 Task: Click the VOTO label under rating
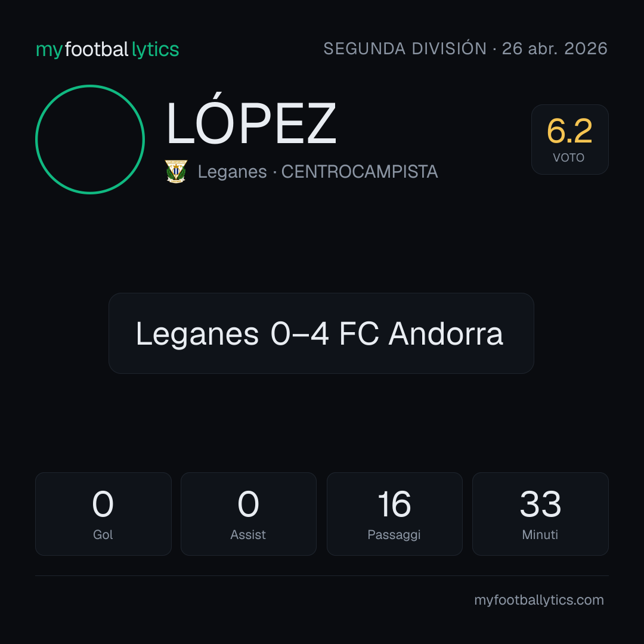point(569,157)
